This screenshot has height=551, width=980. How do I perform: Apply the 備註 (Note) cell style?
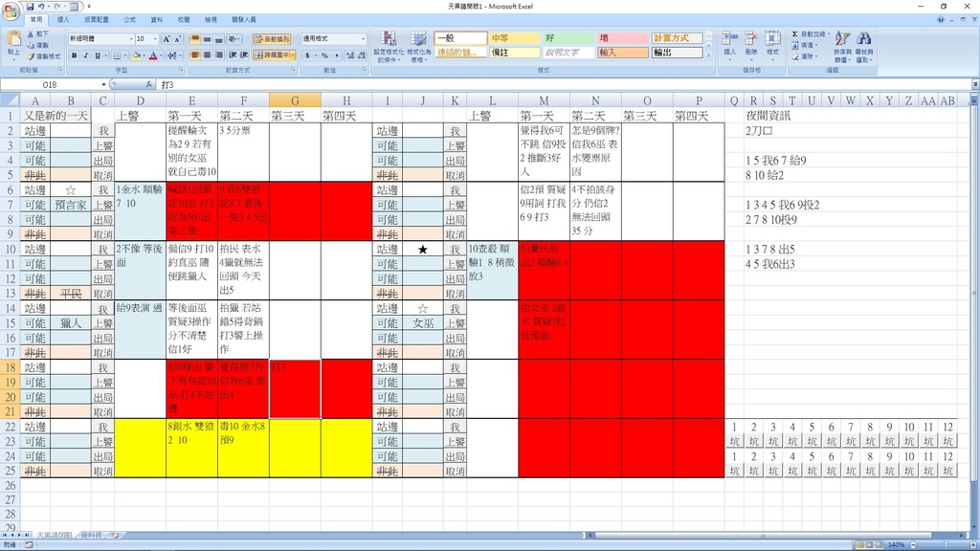click(x=514, y=53)
